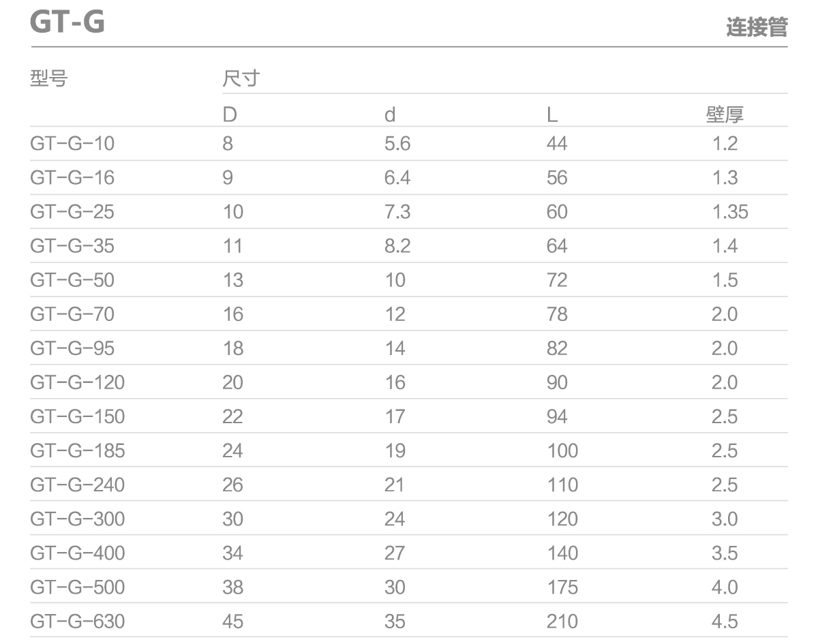Select the 连接管 label at top right

click(757, 27)
